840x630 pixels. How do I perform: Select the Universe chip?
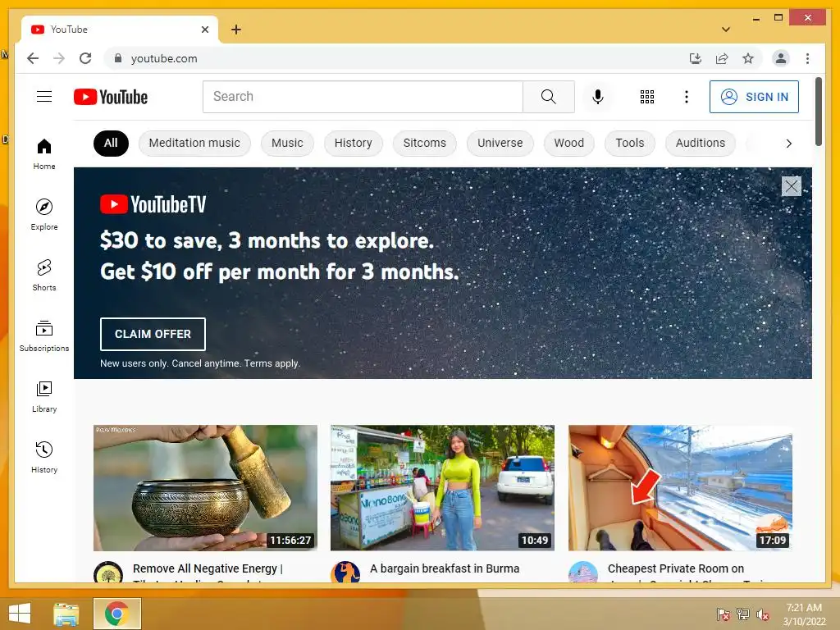(500, 143)
